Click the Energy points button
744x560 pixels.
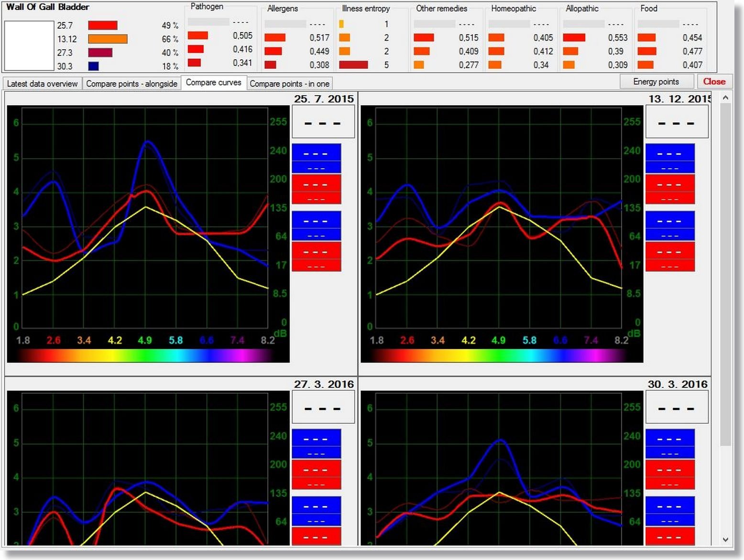tap(656, 82)
